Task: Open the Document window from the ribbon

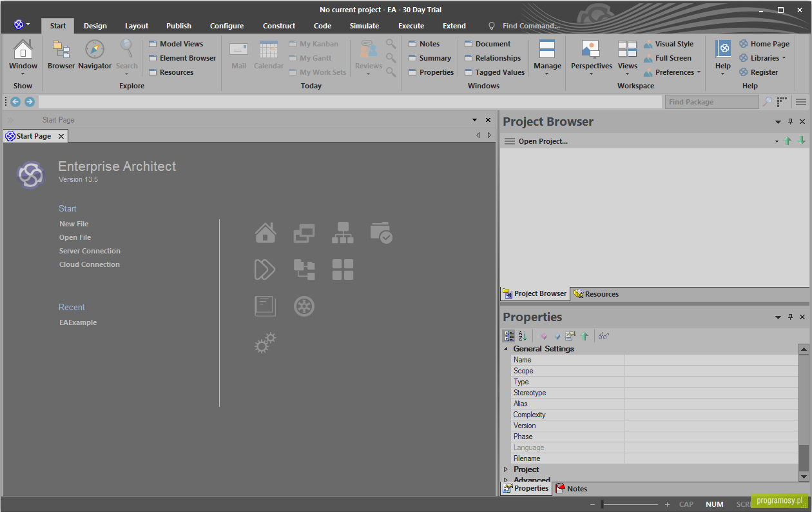Action: (487, 44)
